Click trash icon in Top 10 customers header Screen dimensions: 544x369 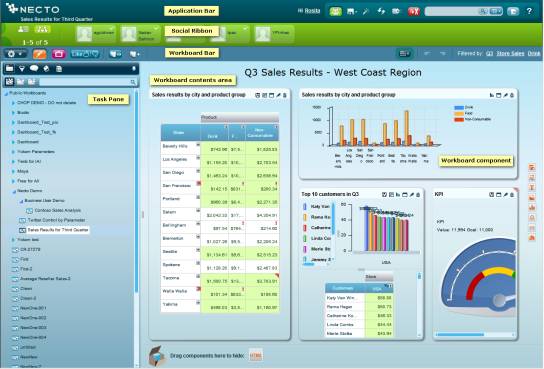418,195
